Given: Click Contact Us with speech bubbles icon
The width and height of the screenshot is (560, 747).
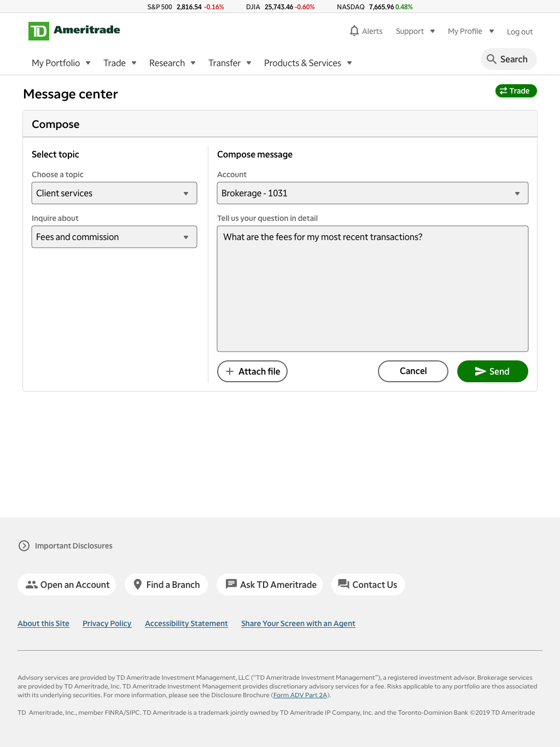Looking at the screenshot, I should tap(368, 585).
